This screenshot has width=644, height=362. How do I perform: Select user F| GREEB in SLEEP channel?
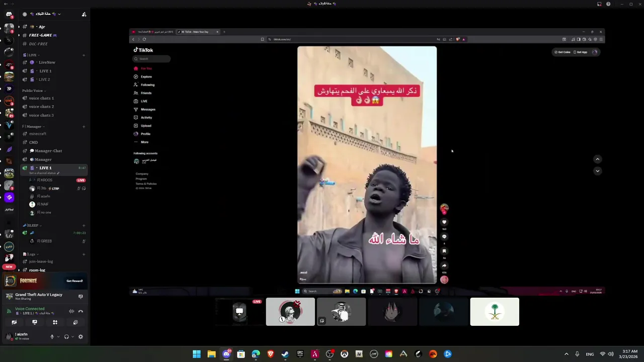[57, 241]
